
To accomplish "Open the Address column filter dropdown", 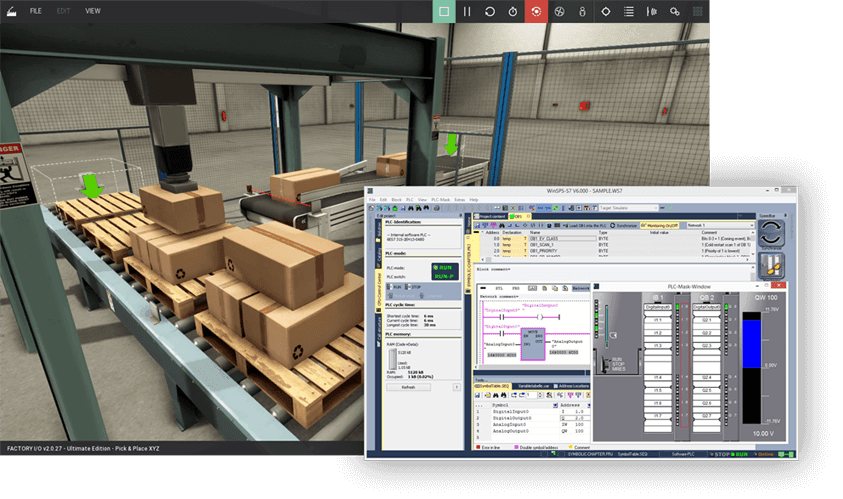I will click(x=589, y=405).
